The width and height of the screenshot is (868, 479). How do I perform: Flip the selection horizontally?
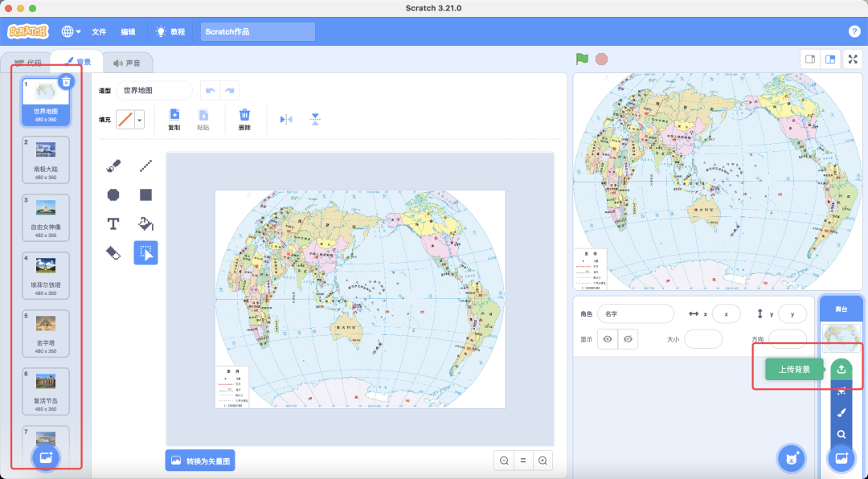point(286,119)
